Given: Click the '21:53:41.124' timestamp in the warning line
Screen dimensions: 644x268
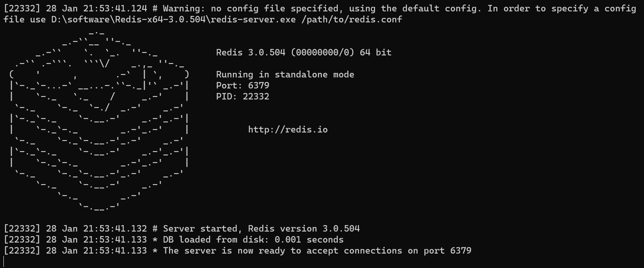Looking at the screenshot, I should pyautogui.click(x=115, y=8).
